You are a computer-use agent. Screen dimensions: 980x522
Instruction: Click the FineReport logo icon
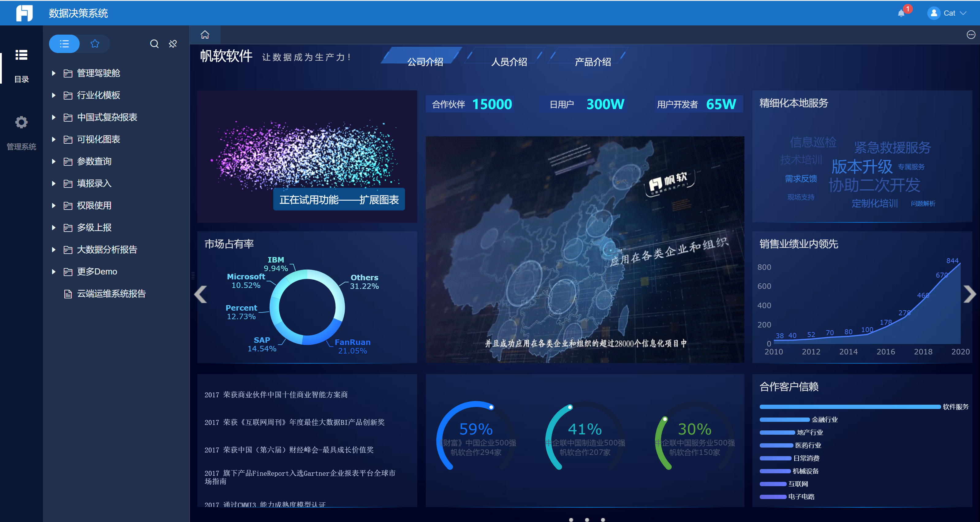[24, 13]
